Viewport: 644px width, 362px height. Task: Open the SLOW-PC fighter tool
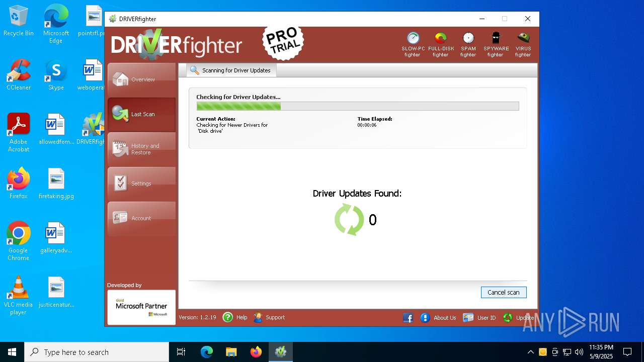tap(413, 44)
